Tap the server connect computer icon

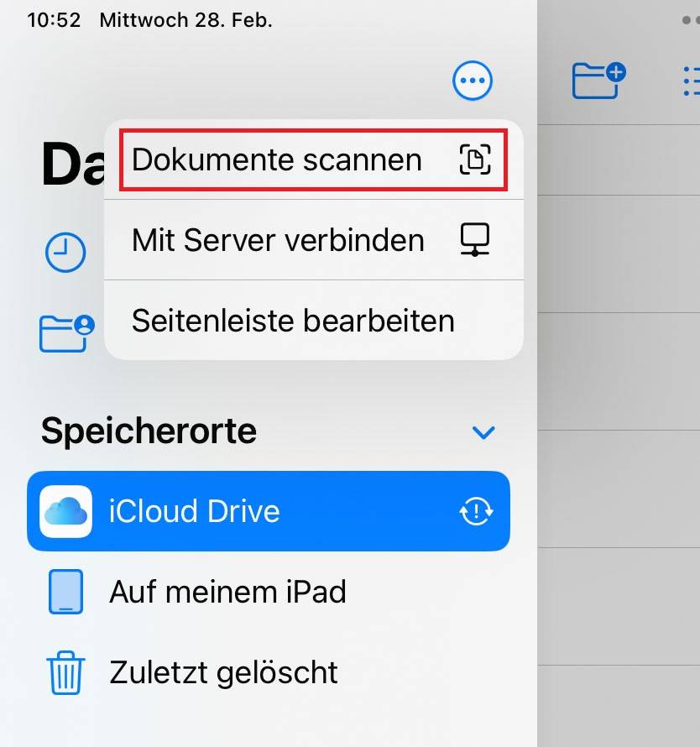click(474, 240)
